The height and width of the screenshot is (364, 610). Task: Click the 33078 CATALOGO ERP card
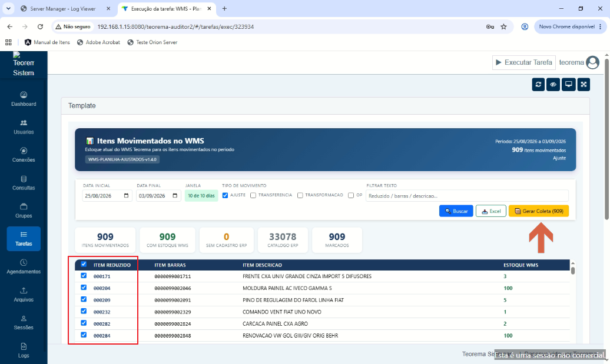(283, 240)
